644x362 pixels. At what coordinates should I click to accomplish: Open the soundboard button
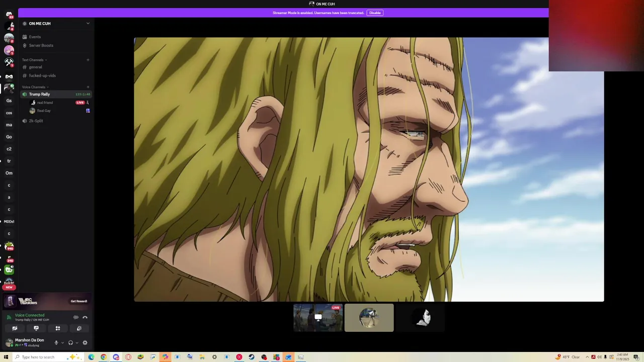point(79,328)
